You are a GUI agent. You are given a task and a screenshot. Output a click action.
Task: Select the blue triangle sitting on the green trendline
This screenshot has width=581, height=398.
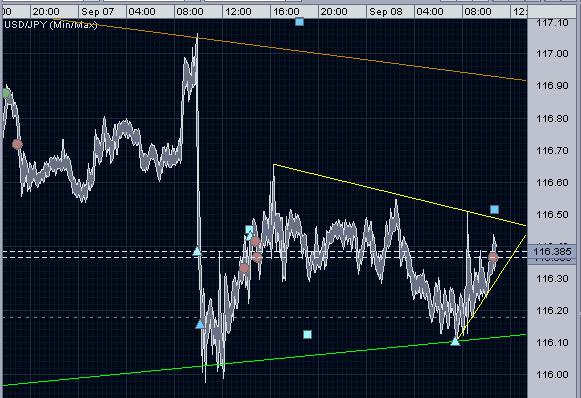click(455, 341)
